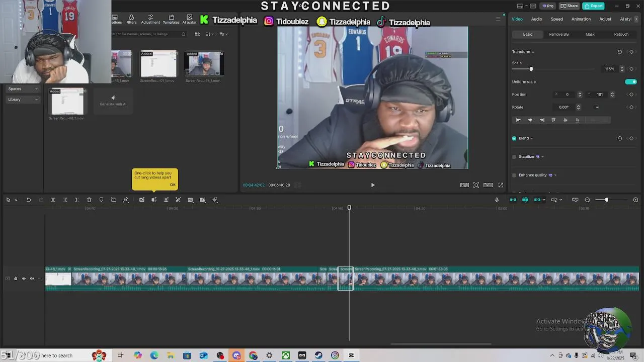Expand the Enhance quality options
Screen dimensions: 644x362
pyautogui.click(x=555, y=175)
